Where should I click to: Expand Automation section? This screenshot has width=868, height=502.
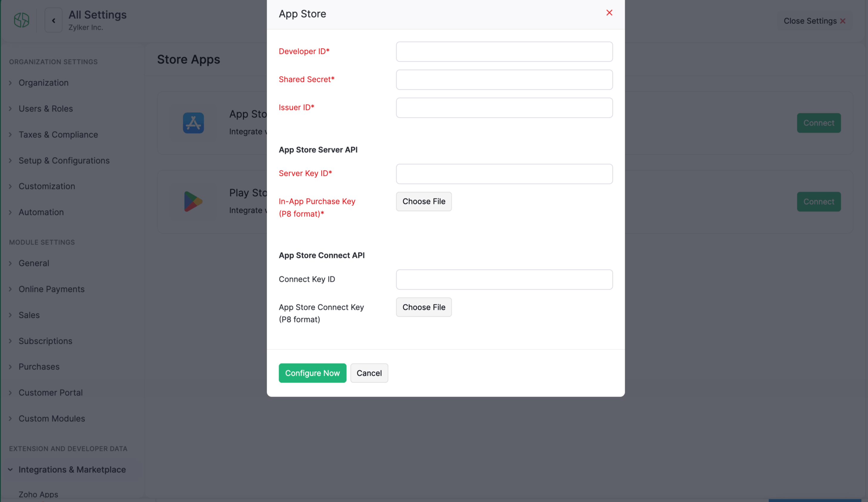pos(41,212)
